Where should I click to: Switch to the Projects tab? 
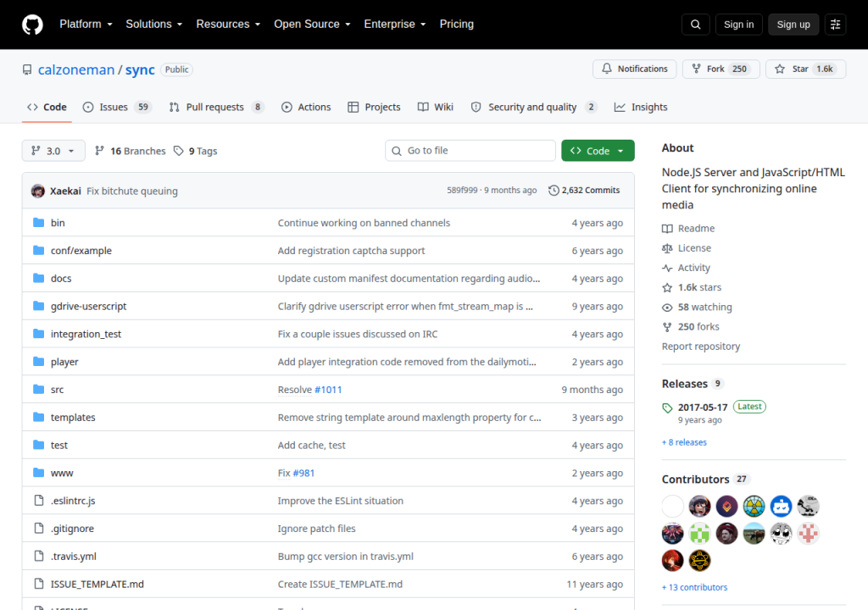tap(374, 107)
